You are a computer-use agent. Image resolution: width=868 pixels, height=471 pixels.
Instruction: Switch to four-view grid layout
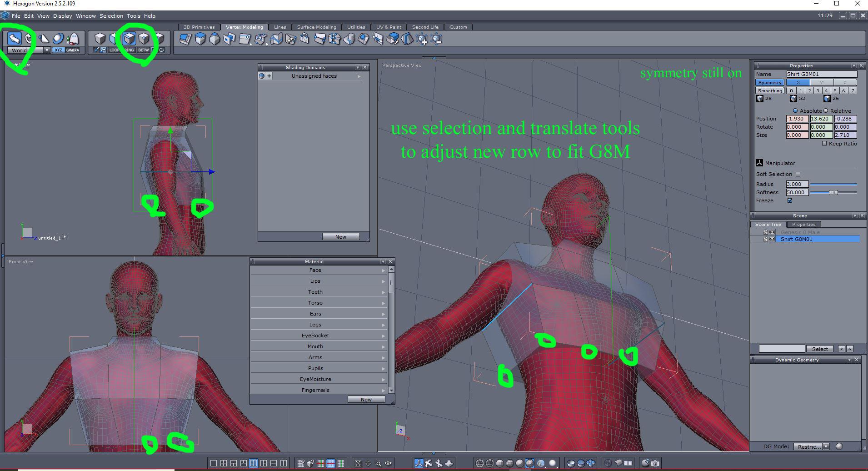click(x=224, y=463)
